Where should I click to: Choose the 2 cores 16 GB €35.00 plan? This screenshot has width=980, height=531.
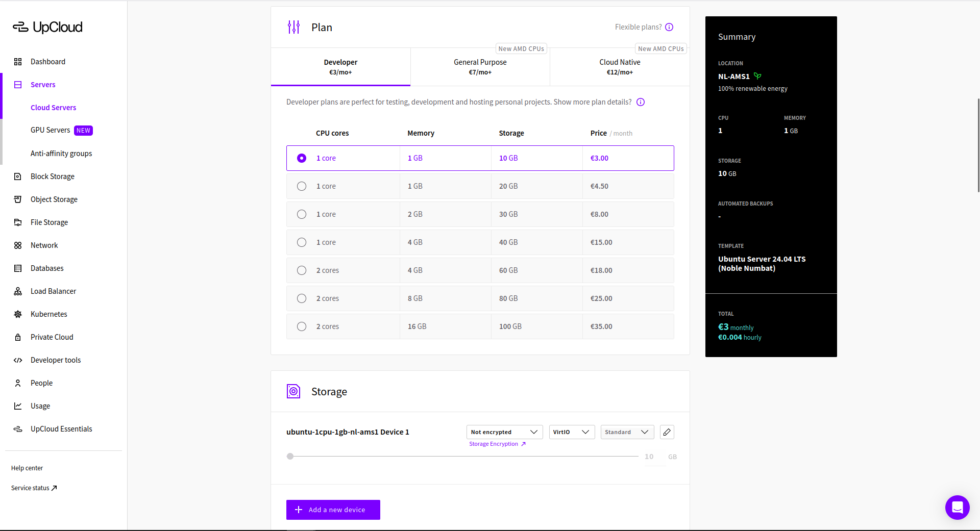coord(302,326)
